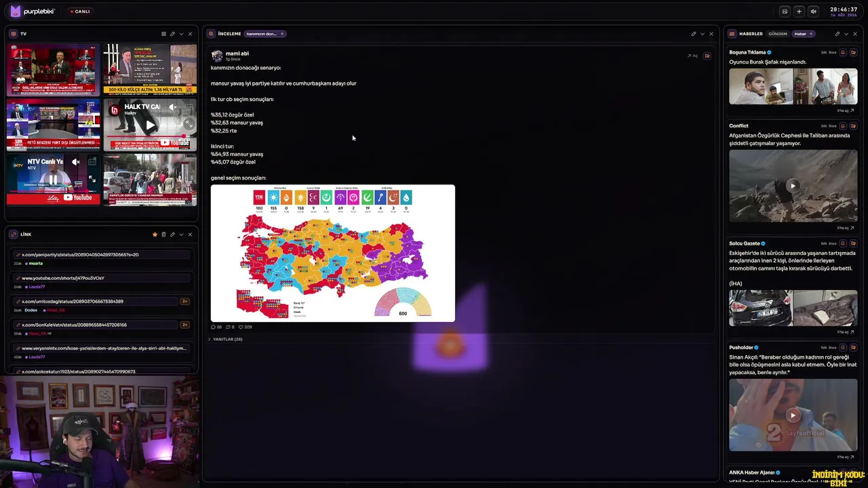Viewport: 868px width, 488px height.
Task: Click the LİNK panel chain icon
Action: pos(14,235)
